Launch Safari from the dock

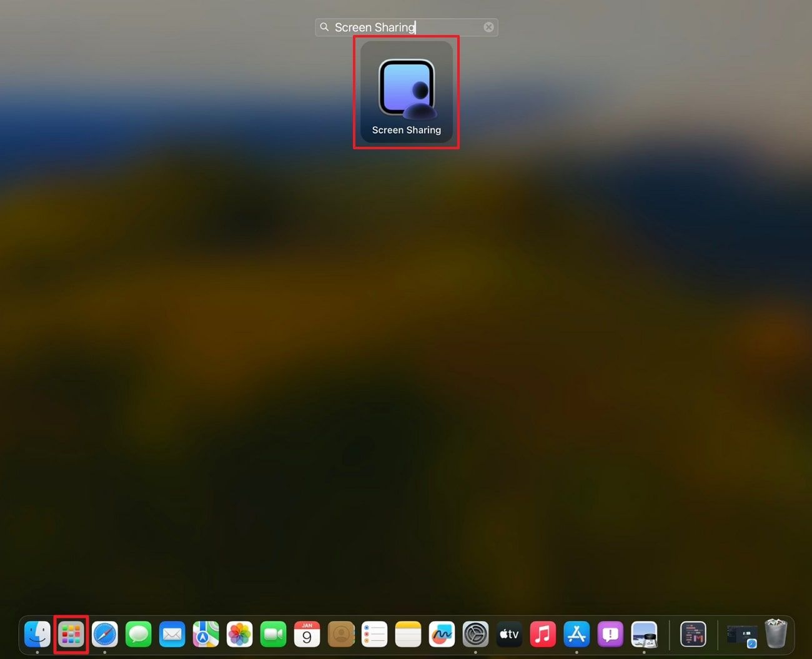105,635
